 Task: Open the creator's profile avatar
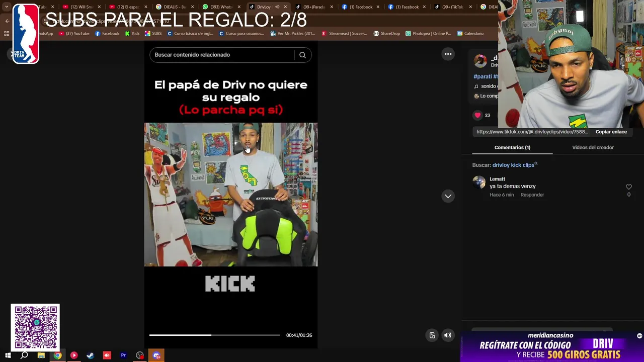[x=480, y=61]
